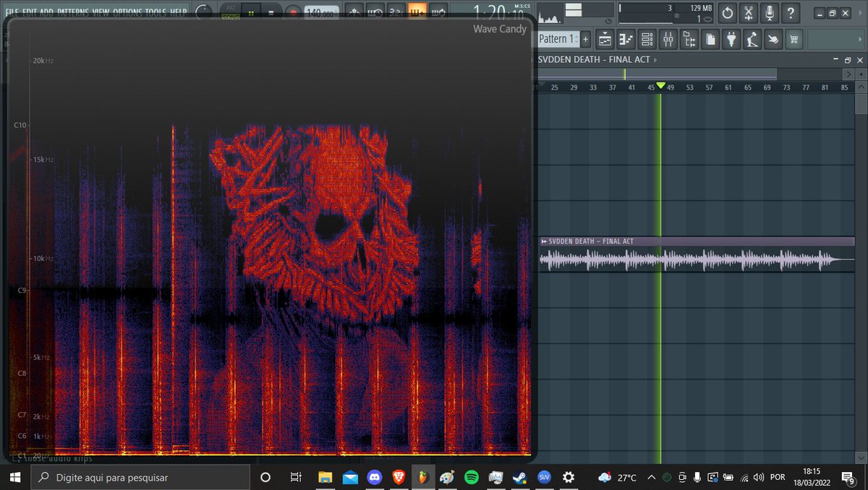Open the OPTIONS menu
The width and height of the screenshot is (868, 490).
click(127, 12)
